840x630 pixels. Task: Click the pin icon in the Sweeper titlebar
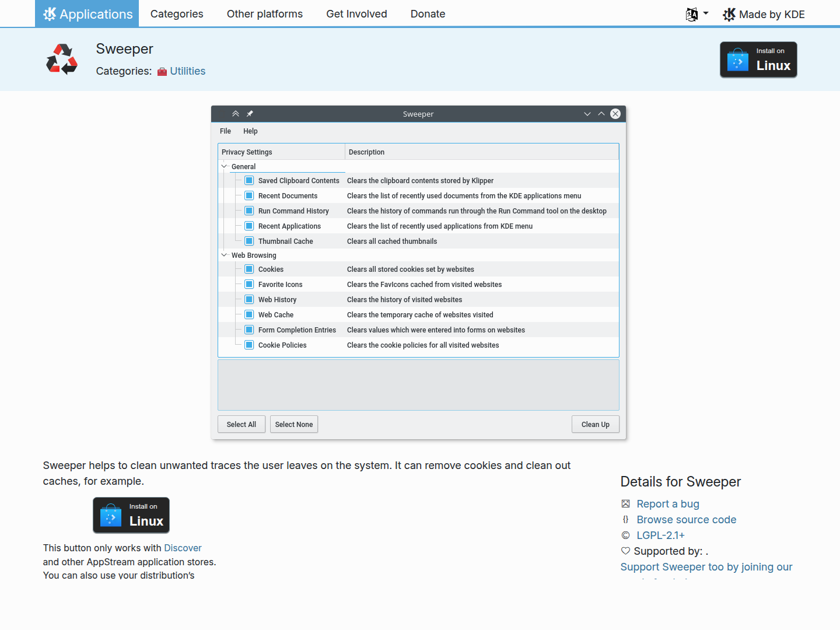click(250, 114)
